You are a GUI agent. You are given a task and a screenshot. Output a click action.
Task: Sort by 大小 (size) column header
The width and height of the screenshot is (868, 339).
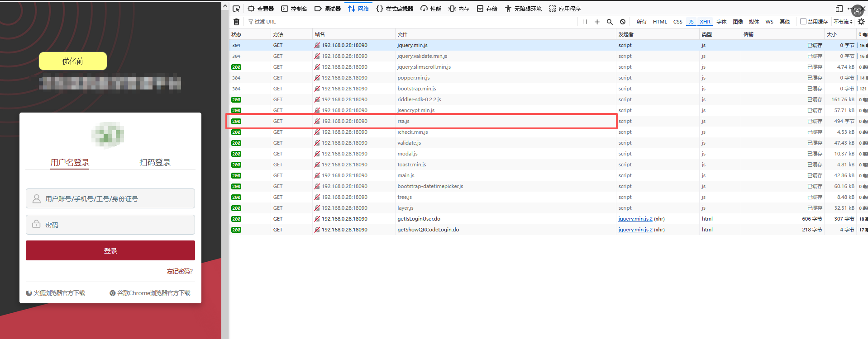pyautogui.click(x=840, y=34)
